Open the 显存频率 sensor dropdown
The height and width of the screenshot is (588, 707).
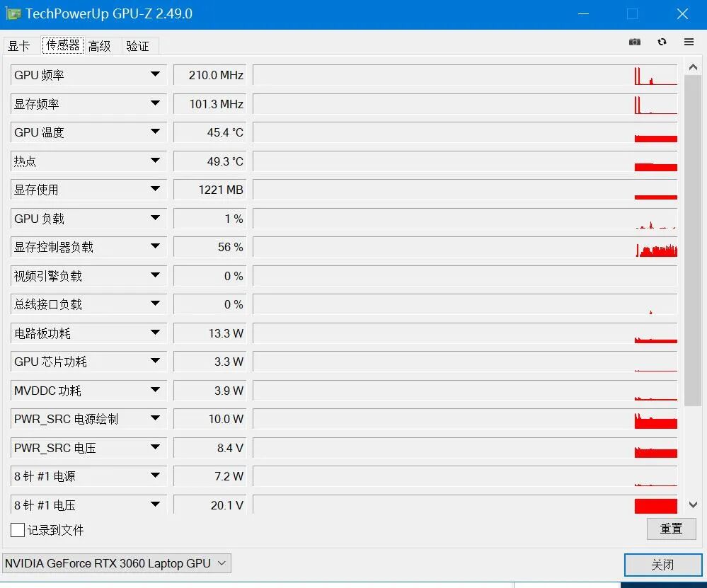tap(155, 103)
